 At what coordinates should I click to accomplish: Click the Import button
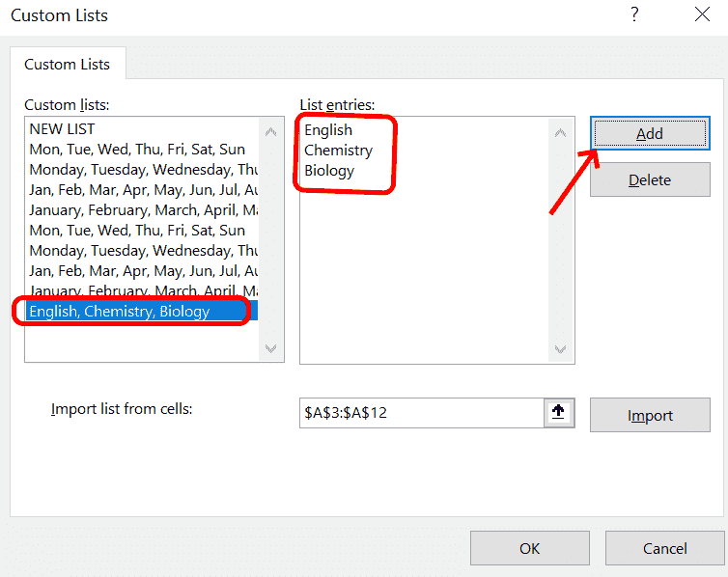(650, 415)
